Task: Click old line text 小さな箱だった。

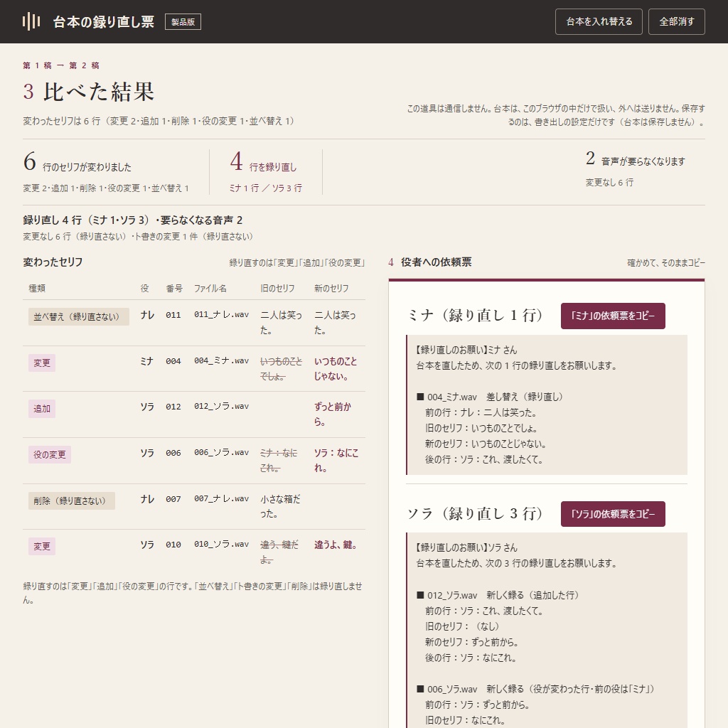Action: [x=280, y=506]
